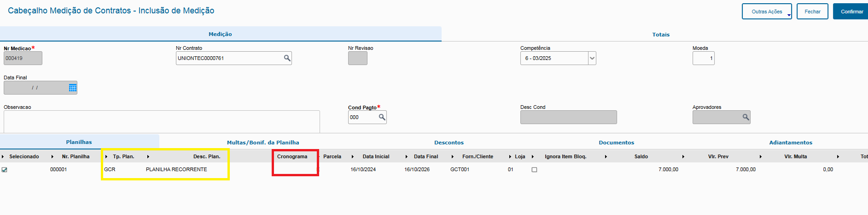Click the 16/10/2026 Data Final cell
This screenshot has width=868, height=215.
point(417,170)
